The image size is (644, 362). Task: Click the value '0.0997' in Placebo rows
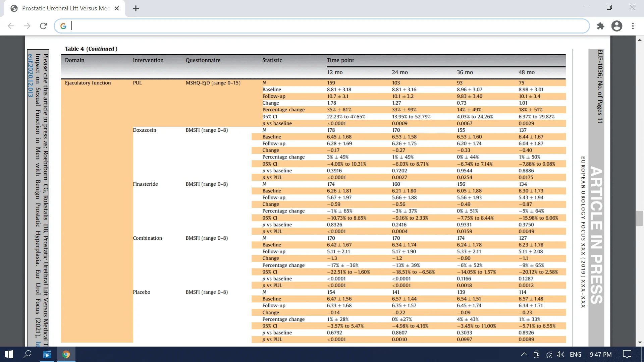pyautogui.click(x=464, y=339)
